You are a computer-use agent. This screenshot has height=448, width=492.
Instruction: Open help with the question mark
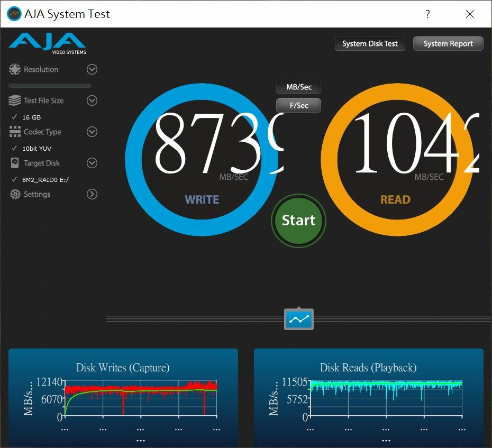tap(427, 14)
